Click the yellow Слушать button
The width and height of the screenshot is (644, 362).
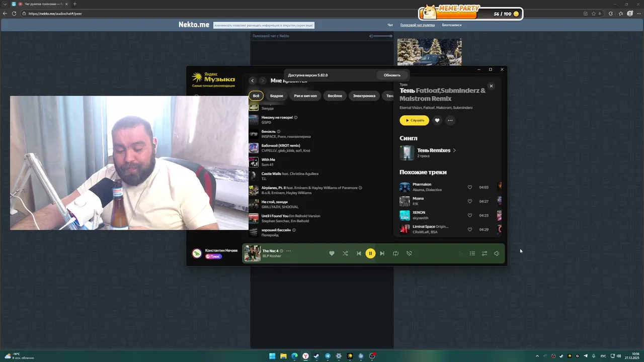[415, 120]
